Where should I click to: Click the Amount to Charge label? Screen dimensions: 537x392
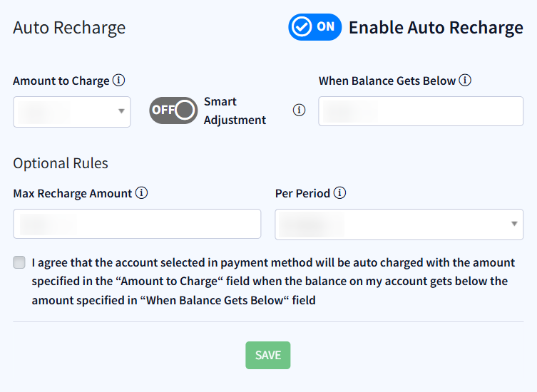coord(61,81)
